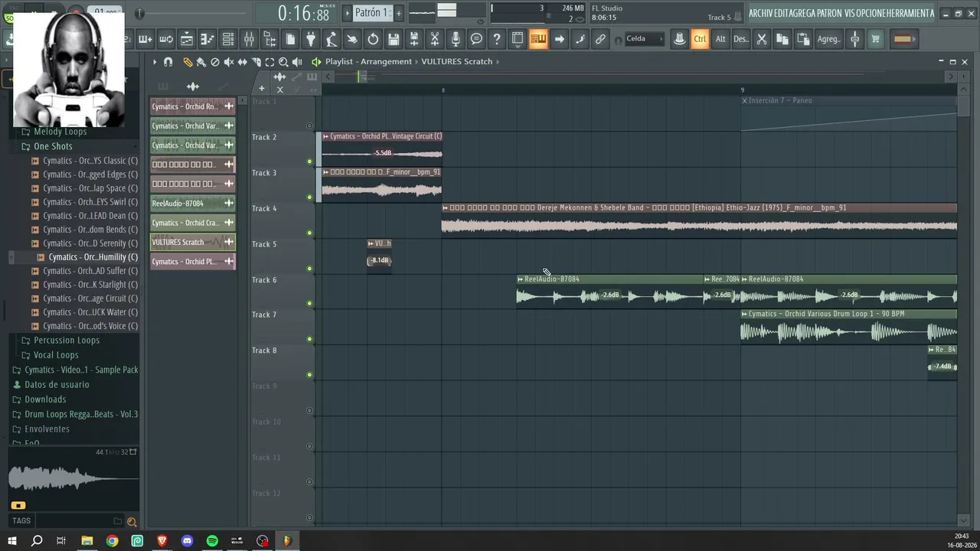Click the stop preview button under waveform
This screenshot has height=551, width=980.
coord(18,505)
